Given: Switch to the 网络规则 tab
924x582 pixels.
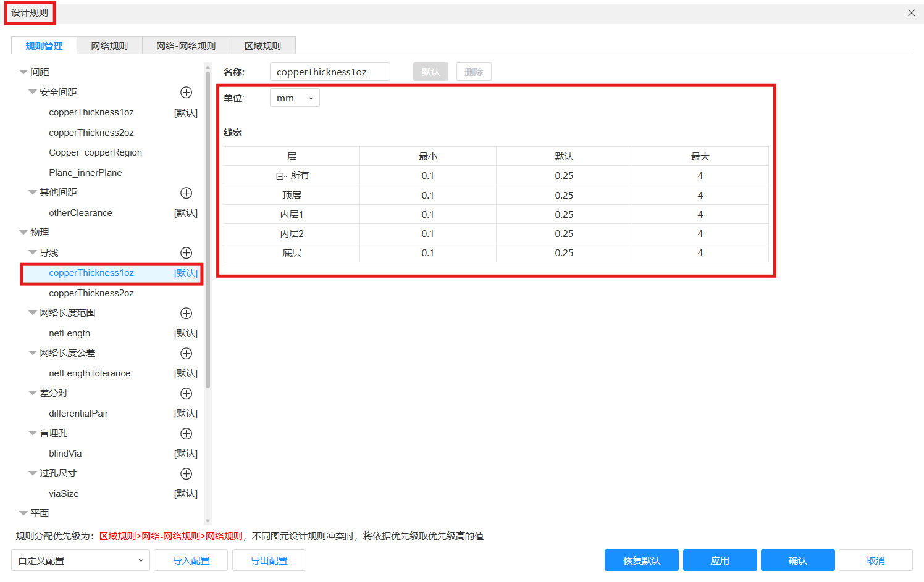Looking at the screenshot, I should tap(109, 45).
